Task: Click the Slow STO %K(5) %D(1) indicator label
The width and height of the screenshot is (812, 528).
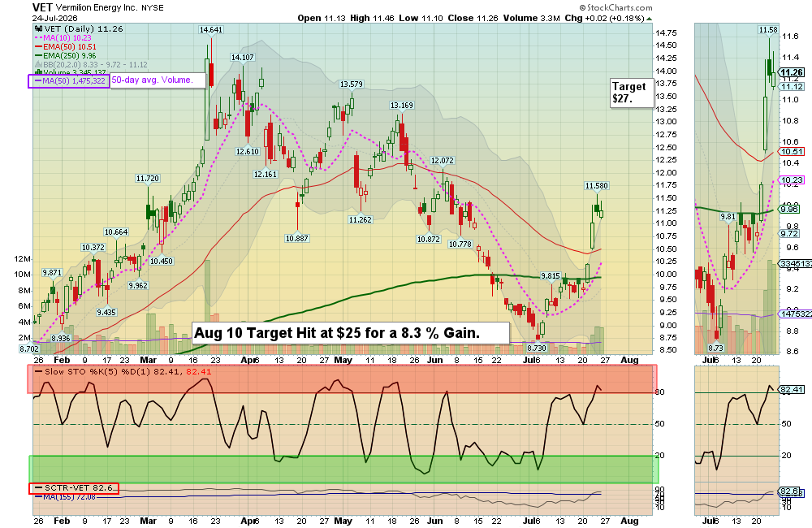Action: [x=123, y=371]
